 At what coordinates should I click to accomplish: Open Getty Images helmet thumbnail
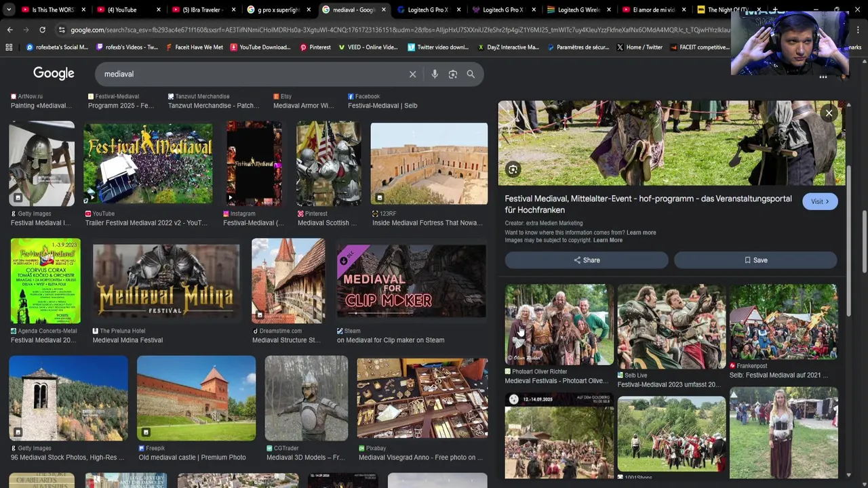(41, 163)
